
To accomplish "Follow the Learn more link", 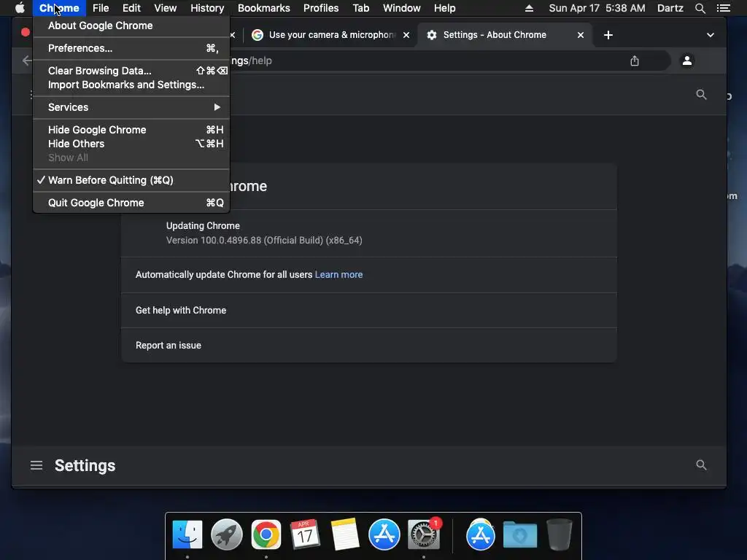I will pos(338,275).
